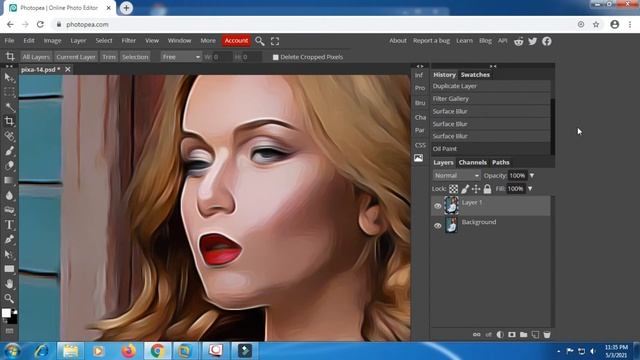Select the Magic Wand tool
Screen dimensions: 640x360
[x=9, y=107]
